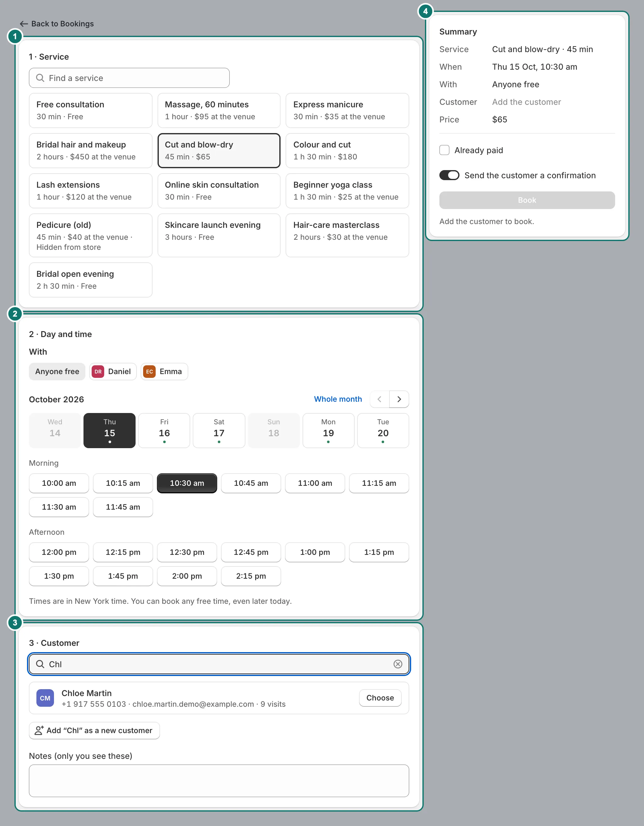Clear the customer search with the X icon
The height and width of the screenshot is (826, 644).
[x=398, y=664]
